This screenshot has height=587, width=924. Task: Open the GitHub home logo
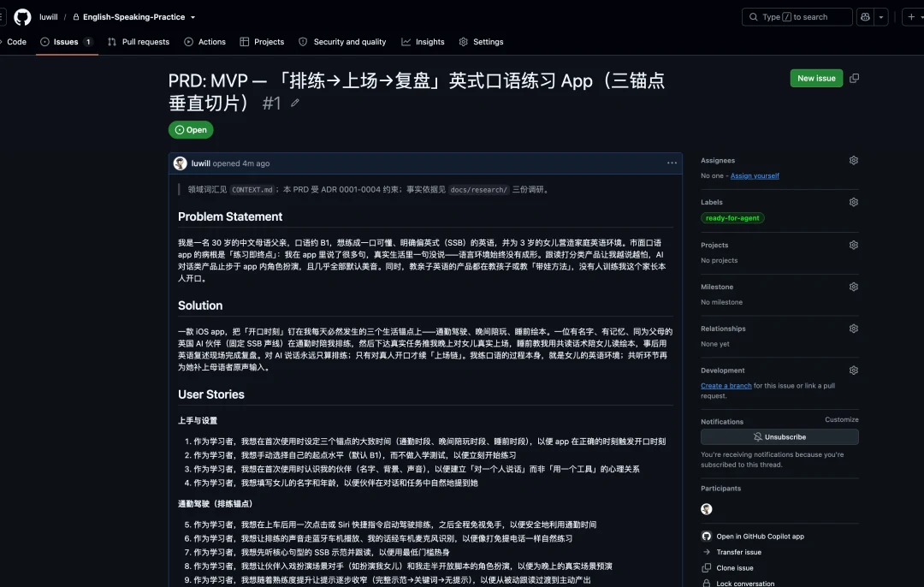coord(22,17)
